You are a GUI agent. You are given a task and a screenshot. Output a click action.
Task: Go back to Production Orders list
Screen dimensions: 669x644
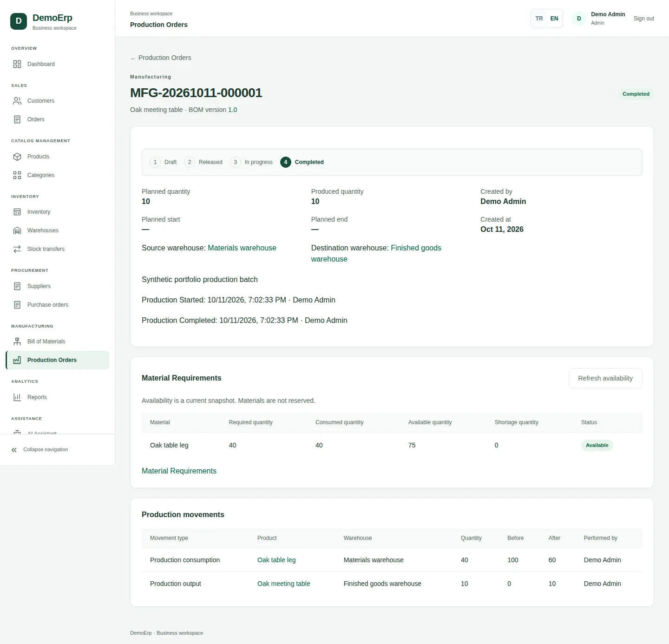[161, 58]
